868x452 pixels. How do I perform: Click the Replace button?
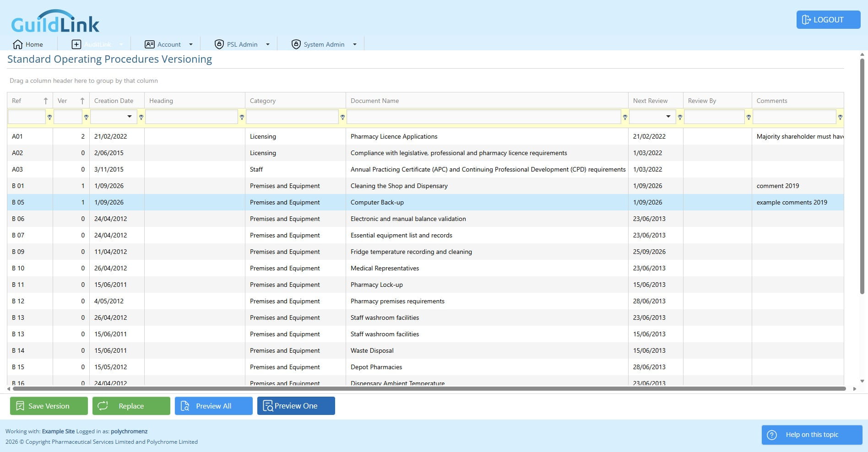point(131,406)
